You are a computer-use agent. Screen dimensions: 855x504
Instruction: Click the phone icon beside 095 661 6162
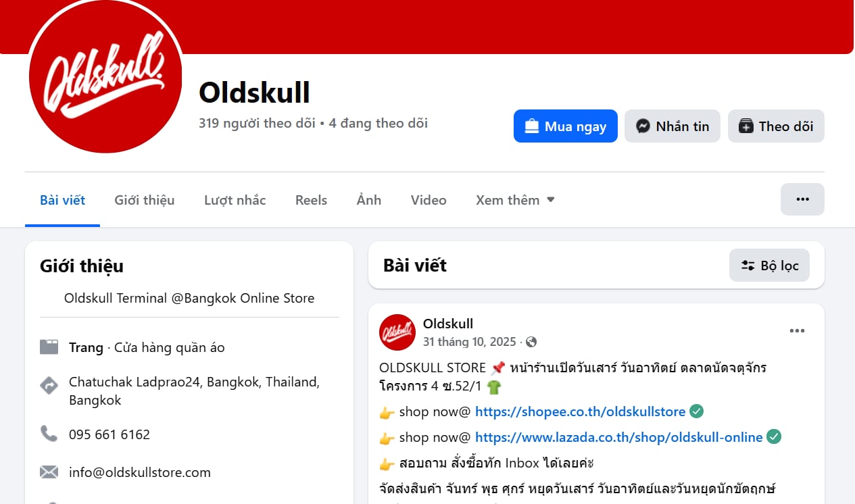coord(49,434)
